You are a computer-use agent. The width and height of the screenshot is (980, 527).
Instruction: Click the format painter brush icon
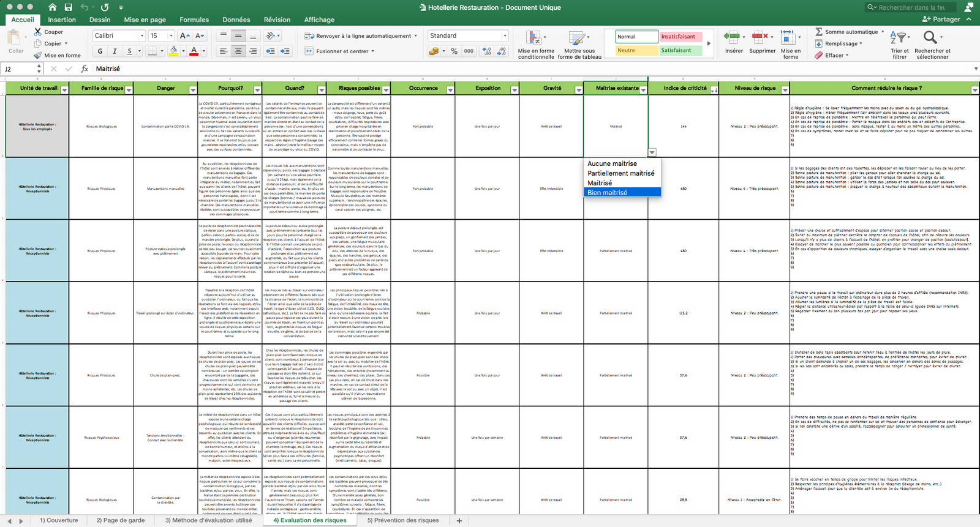click(x=38, y=55)
